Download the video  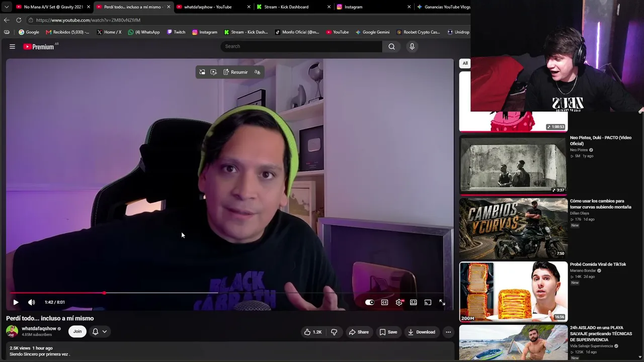point(422,332)
